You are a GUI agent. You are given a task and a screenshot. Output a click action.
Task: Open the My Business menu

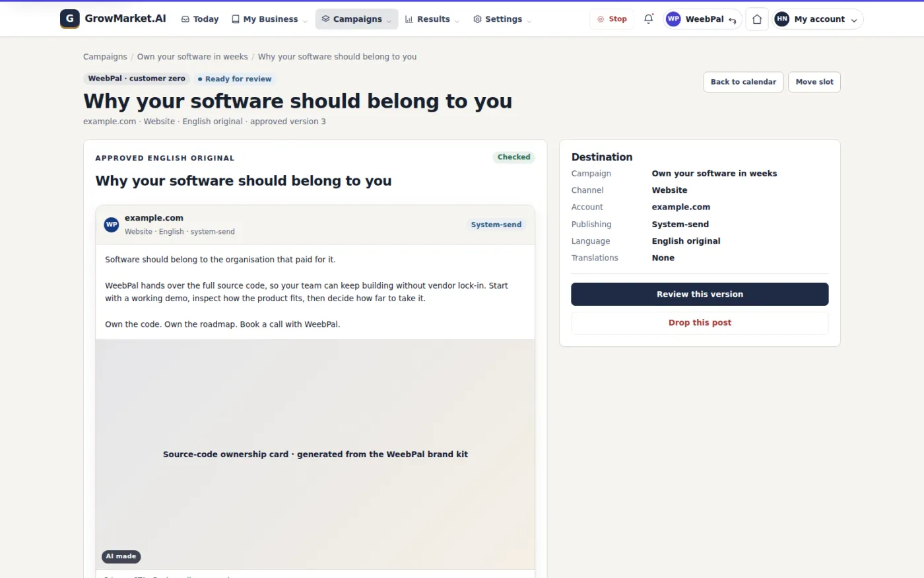(x=270, y=19)
